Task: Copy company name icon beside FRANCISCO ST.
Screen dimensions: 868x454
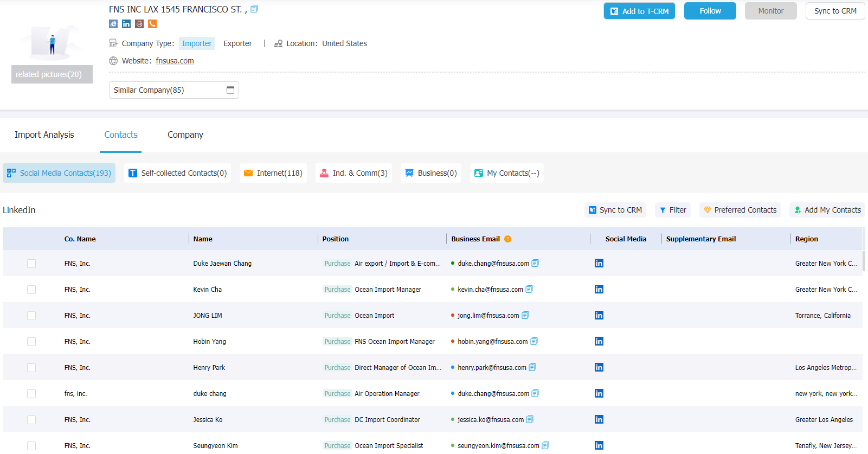Action: (x=254, y=9)
